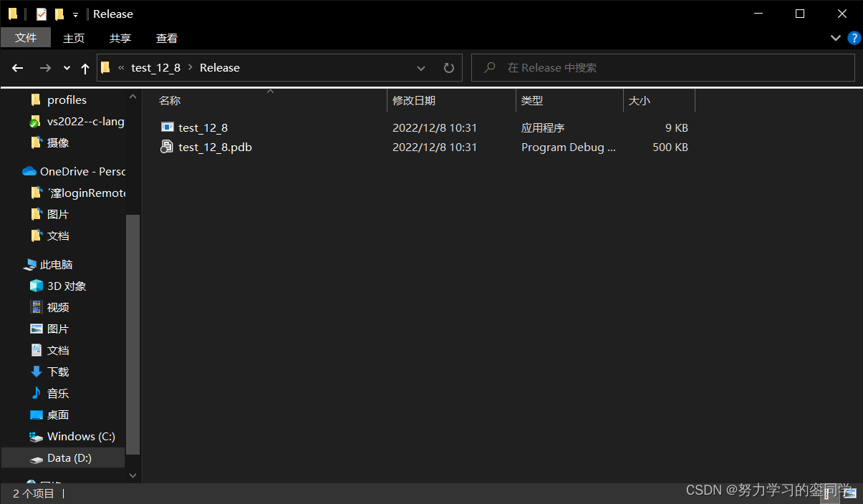The height and width of the screenshot is (504, 863).
Task: Switch to the 查看 ribbon tab
Action: pyautogui.click(x=167, y=38)
